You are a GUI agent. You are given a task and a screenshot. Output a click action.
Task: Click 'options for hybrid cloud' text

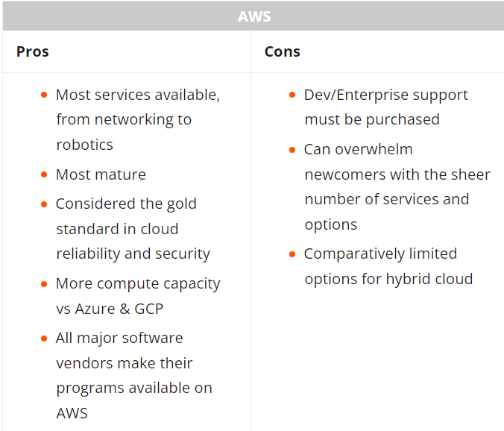pyautogui.click(x=388, y=279)
